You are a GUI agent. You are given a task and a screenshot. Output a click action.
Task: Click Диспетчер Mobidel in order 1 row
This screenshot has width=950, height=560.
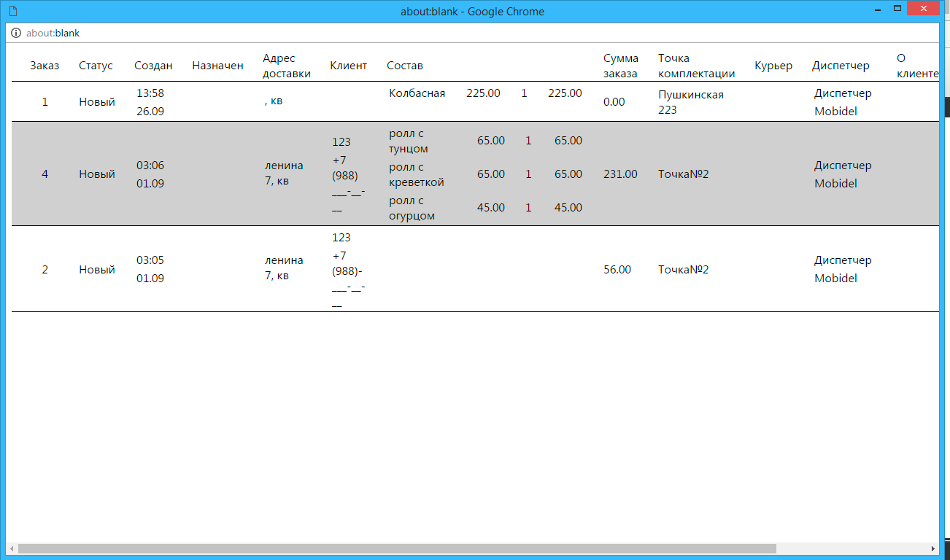(x=843, y=102)
